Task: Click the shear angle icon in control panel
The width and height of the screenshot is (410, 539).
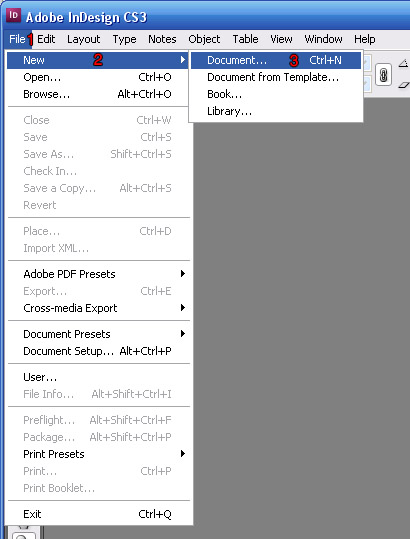Action: click(x=403, y=85)
